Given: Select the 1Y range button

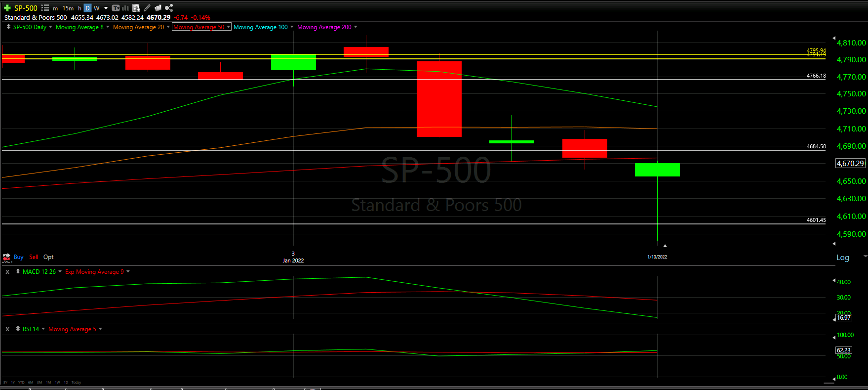Looking at the screenshot, I should click(13, 383).
